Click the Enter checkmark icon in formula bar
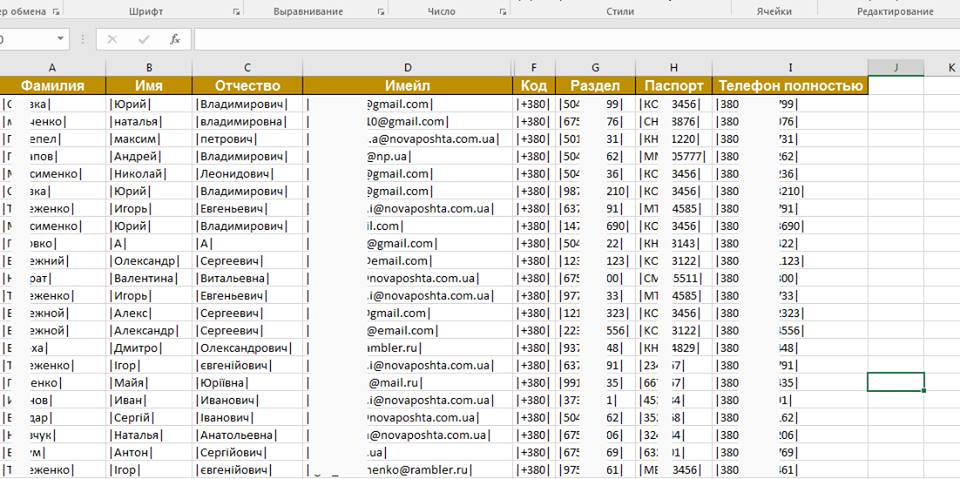The height and width of the screenshot is (479, 960). point(144,39)
